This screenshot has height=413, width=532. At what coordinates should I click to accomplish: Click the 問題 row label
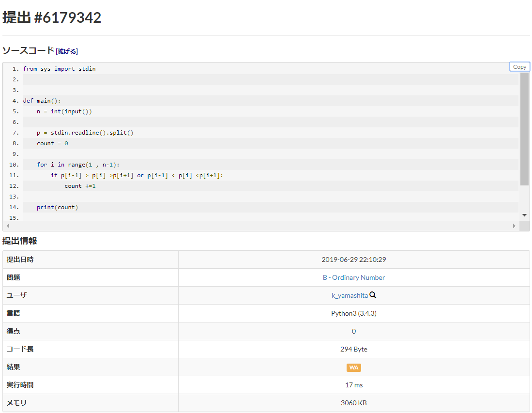(13, 277)
